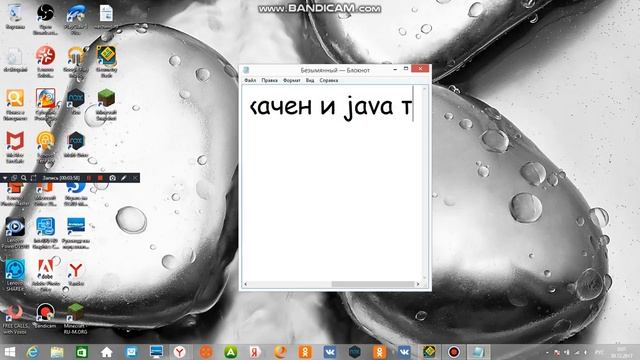Click the rectangle-area icon on the Bandicam bar

(33, 178)
